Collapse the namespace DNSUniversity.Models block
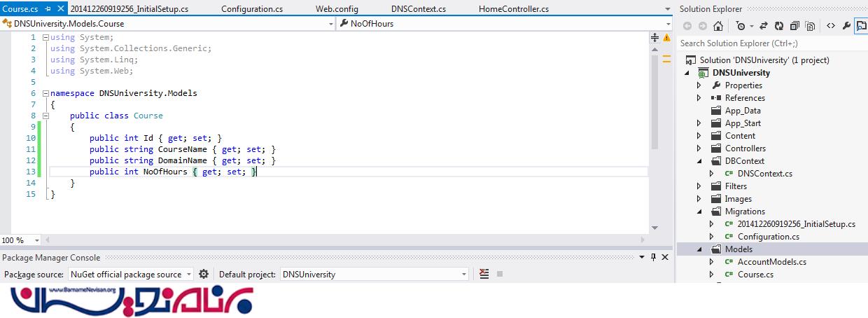 [45, 93]
